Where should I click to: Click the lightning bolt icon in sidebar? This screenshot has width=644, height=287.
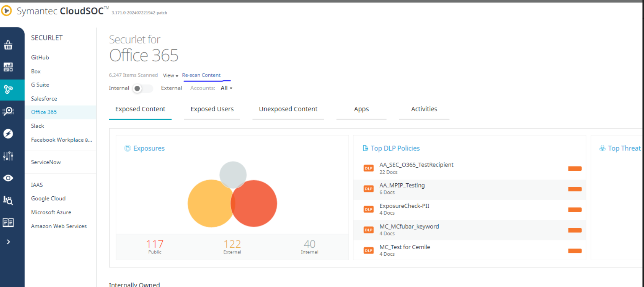click(8, 134)
